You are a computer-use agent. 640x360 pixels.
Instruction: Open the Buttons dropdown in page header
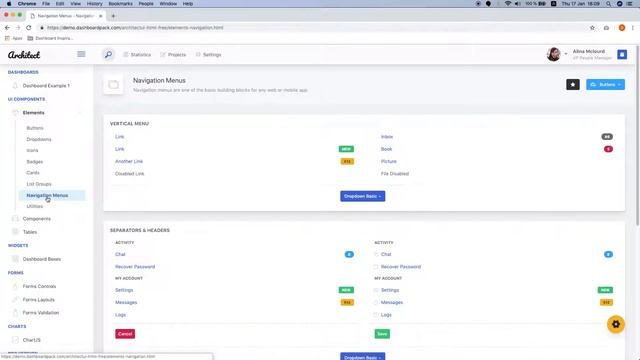[605, 84]
